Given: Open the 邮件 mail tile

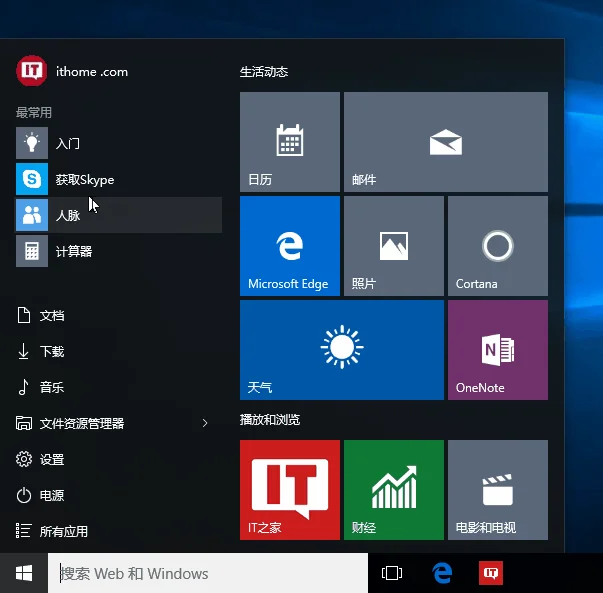Looking at the screenshot, I should [446, 142].
